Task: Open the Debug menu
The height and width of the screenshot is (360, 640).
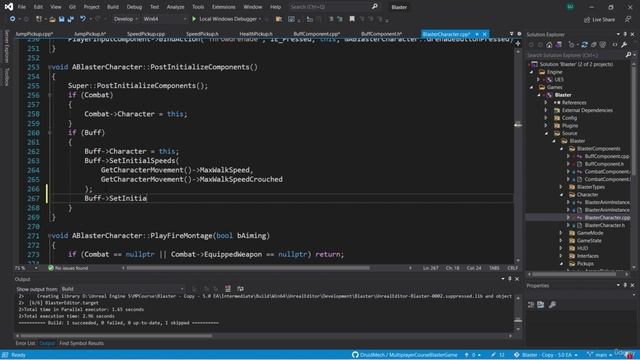Action: [134, 7]
